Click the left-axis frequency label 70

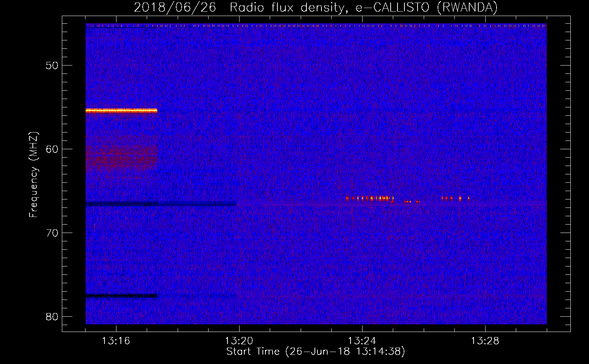(52, 233)
